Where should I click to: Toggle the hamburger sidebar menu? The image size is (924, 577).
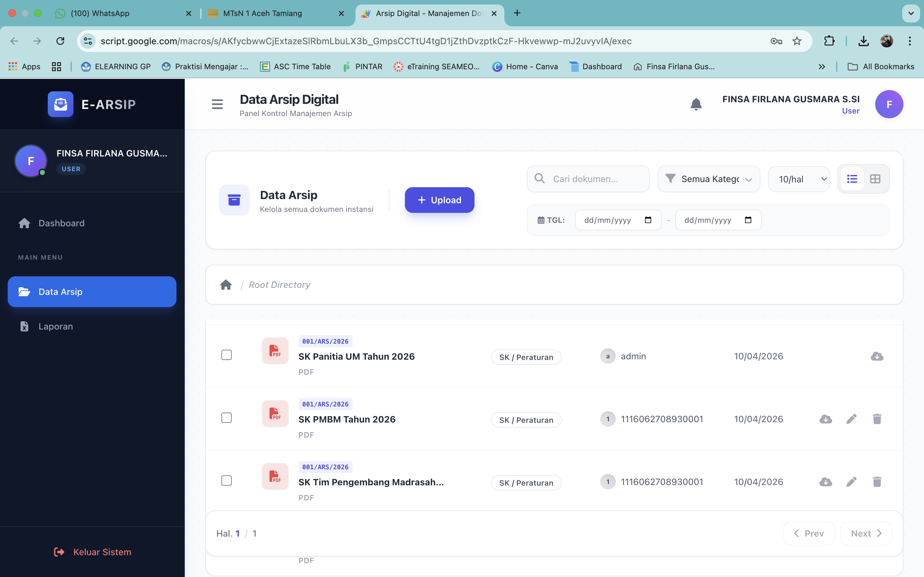pos(217,104)
